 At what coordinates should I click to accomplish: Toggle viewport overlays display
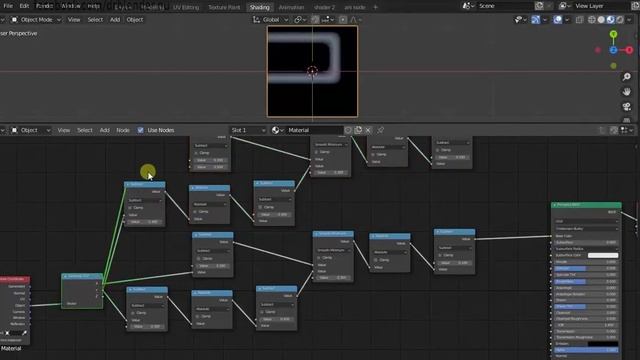tap(558, 20)
